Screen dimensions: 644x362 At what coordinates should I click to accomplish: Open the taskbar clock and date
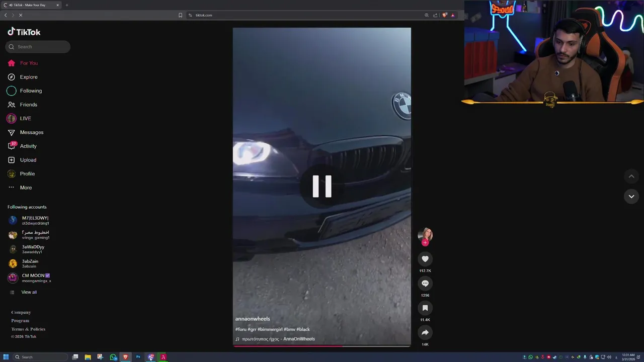pos(628,357)
